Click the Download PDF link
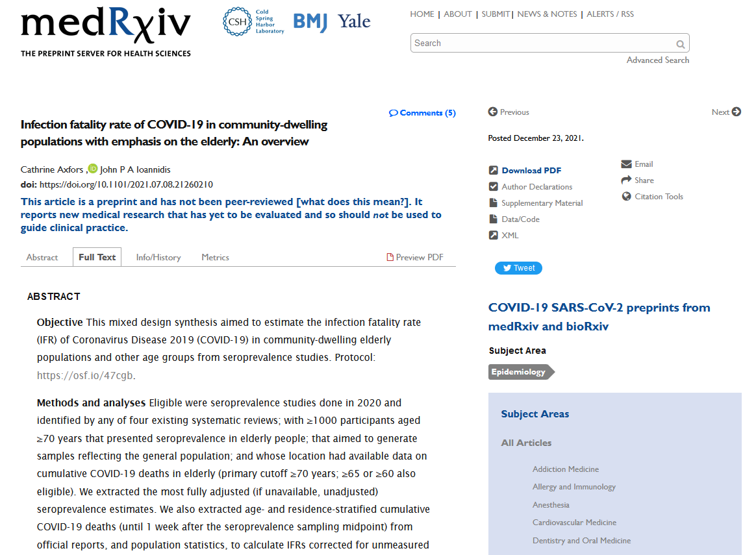 pyautogui.click(x=531, y=171)
